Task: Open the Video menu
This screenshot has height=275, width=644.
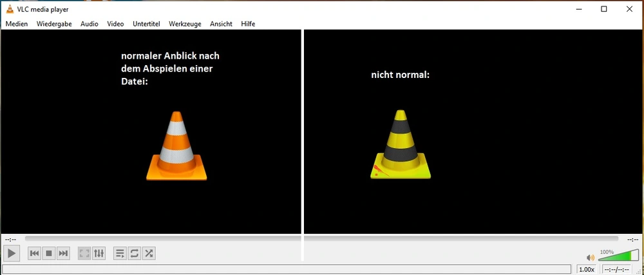Action: point(115,24)
